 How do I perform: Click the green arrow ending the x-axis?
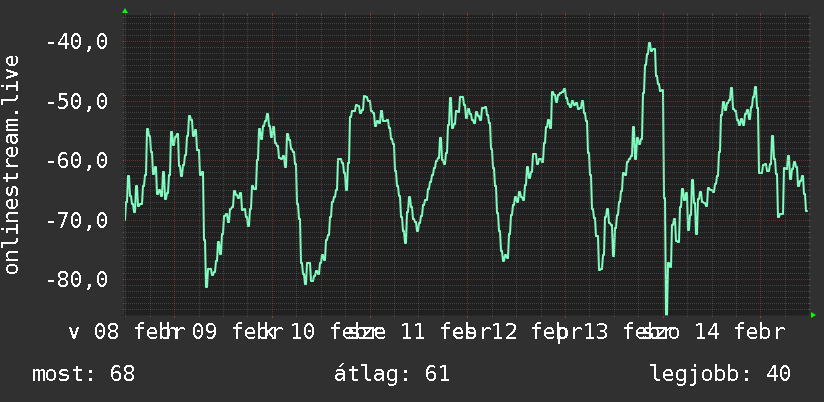click(x=813, y=315)
